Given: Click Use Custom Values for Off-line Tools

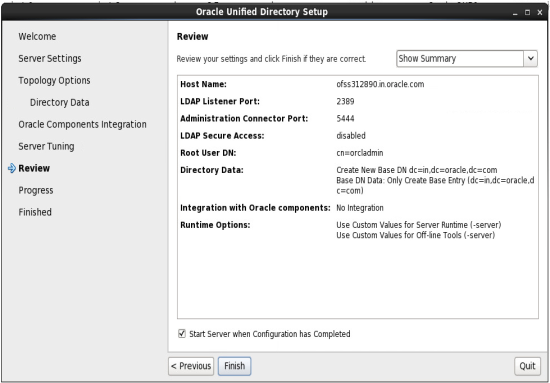Looking at the screenshot, I should (x=416, y=235).
